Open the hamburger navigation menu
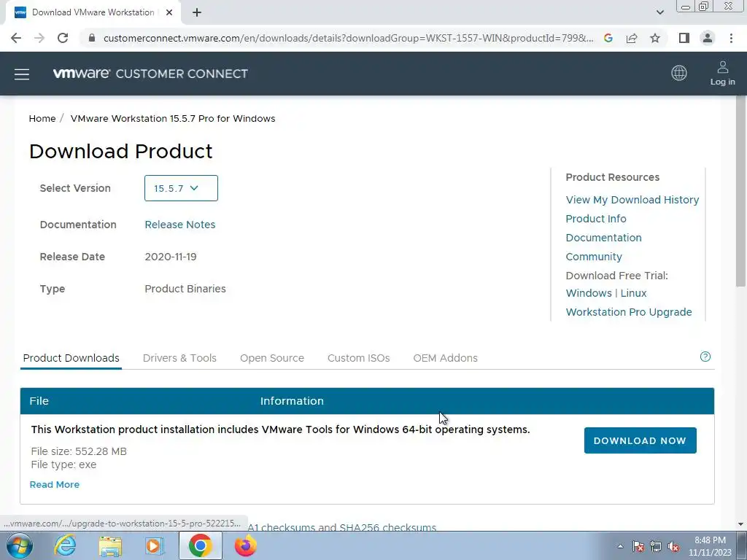The width and height of the screenshot is (747, 560). point(22,74)
